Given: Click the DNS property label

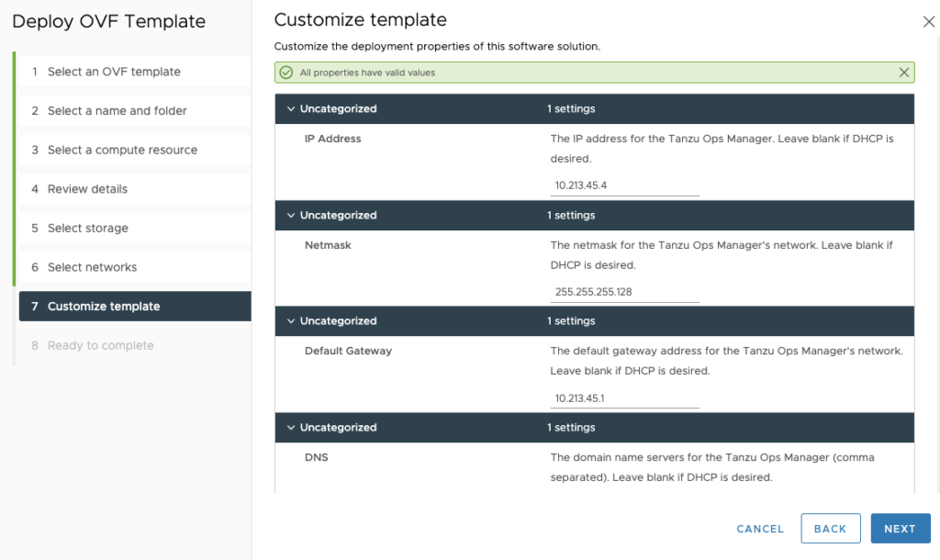Looking at the screenshot, I should (317, 457).
